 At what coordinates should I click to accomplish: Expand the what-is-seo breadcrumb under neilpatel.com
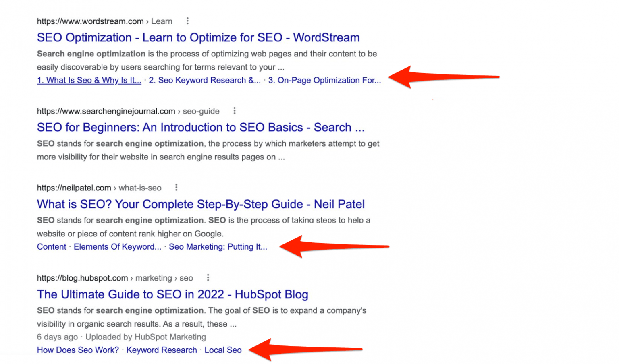point(140,188)
